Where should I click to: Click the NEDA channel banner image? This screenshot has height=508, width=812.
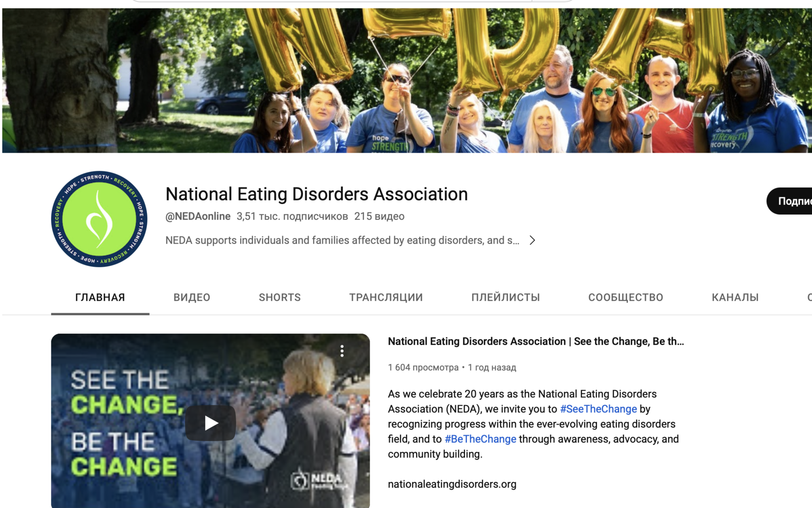click(407, 80)
